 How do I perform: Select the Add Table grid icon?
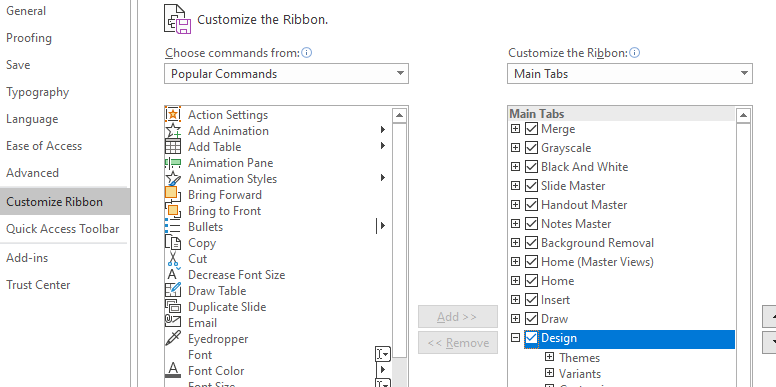tap(173, 146)
